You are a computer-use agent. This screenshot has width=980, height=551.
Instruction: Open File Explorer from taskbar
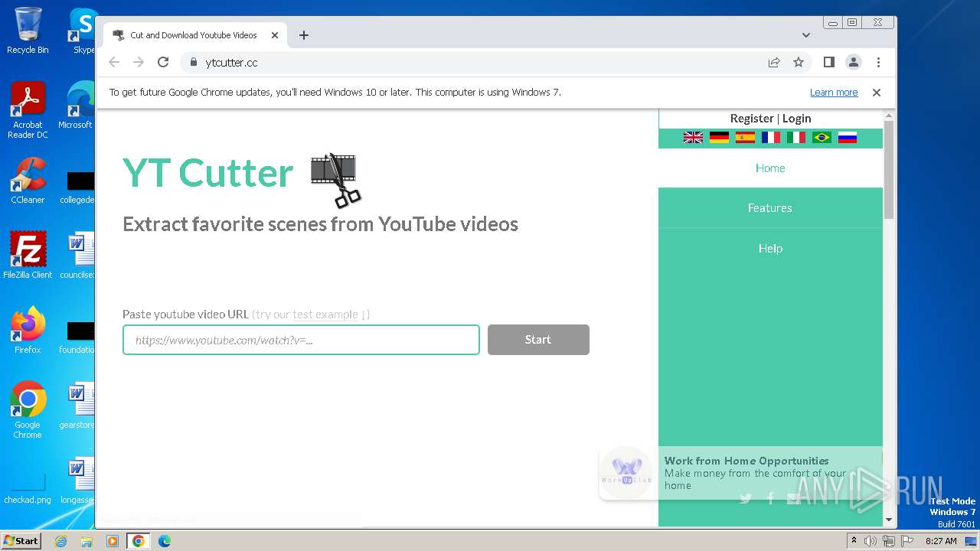tap(87, 541)
